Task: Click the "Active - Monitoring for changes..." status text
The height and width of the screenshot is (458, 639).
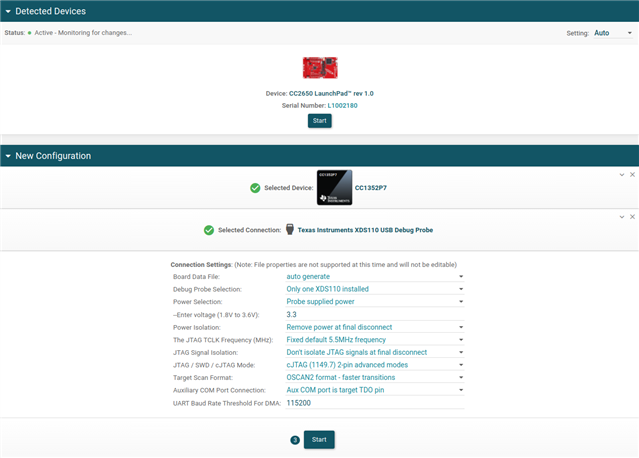Action: point(83,33)
